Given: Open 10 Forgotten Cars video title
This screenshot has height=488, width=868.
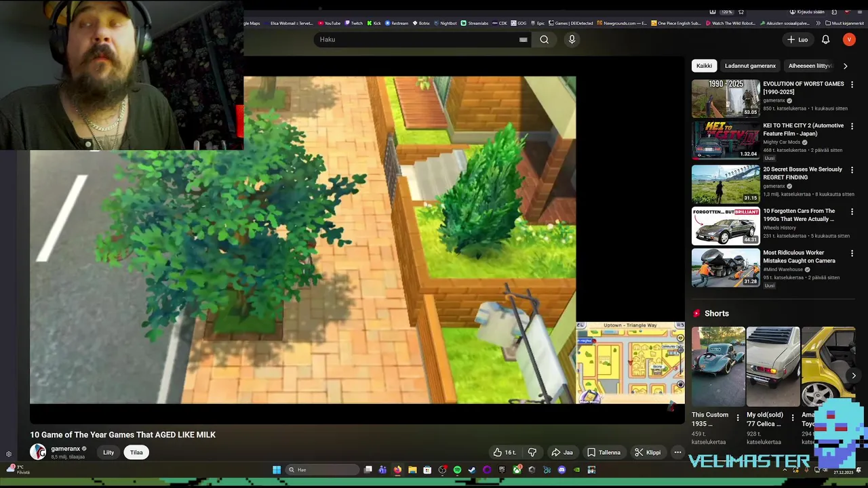Looking at the screenshot, I should (799, 215).
